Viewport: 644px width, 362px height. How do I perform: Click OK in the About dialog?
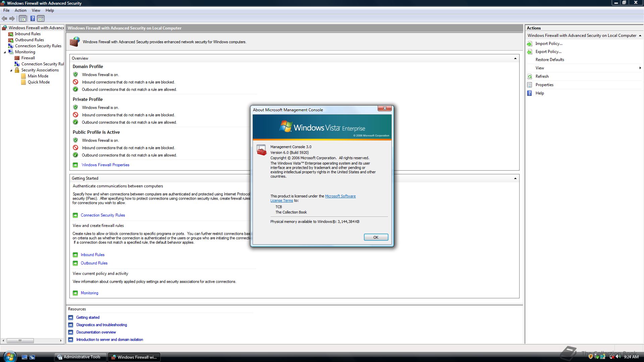(x=376, y=237)
